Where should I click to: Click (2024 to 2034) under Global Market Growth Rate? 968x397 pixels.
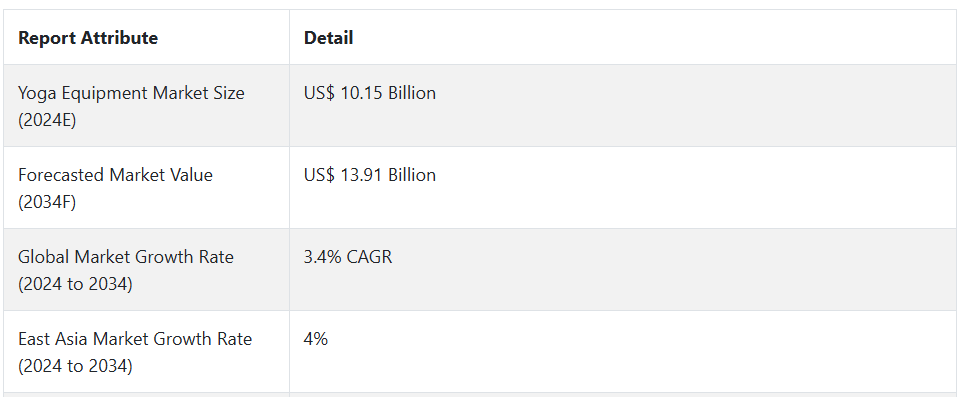click(75, 285)
